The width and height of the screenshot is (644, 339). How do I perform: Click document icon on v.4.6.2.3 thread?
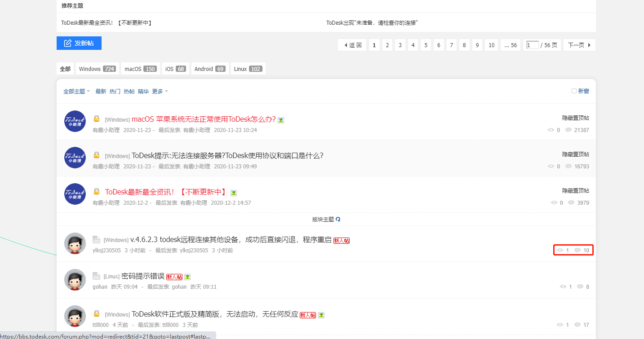coord(96,239)
